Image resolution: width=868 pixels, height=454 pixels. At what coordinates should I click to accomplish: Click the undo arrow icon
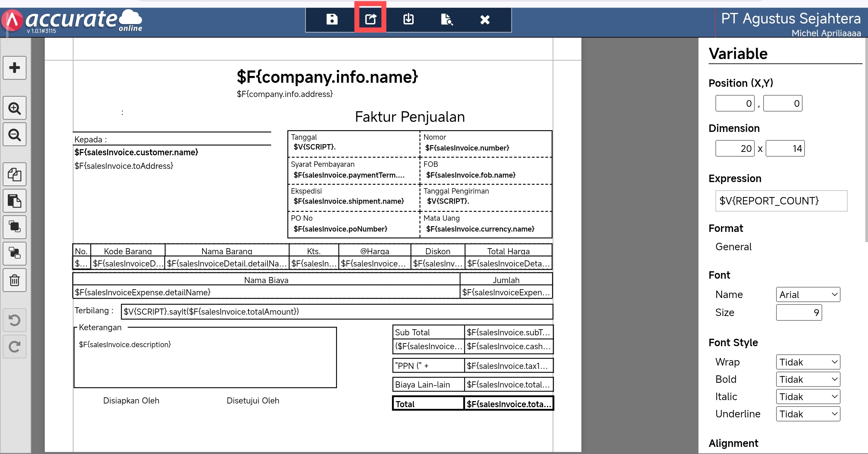pyautogui.click(x=15, y=320)
